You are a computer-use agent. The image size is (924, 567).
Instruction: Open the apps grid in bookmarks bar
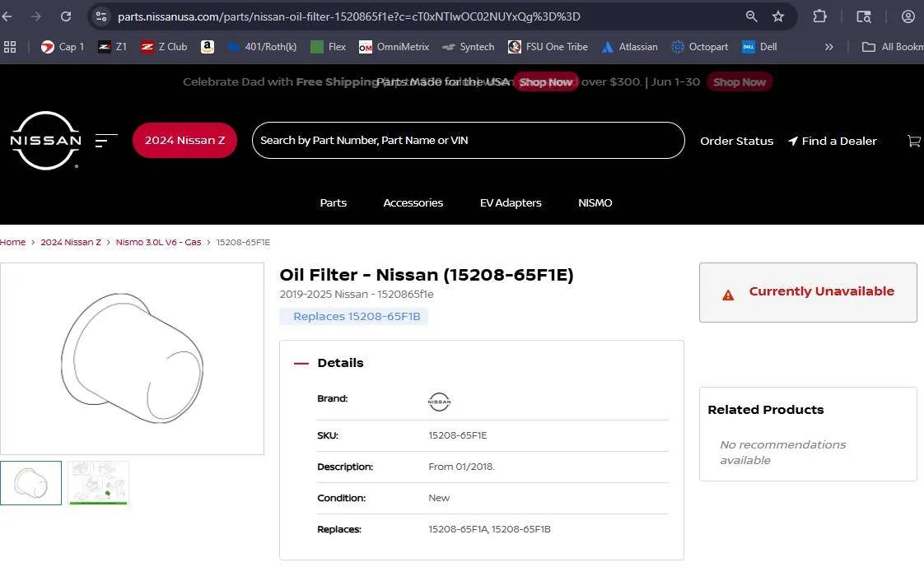[x=9, y=47]
